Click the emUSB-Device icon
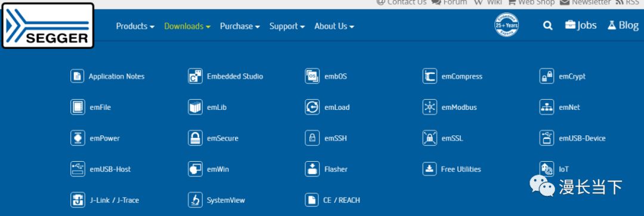Viewport: 644px width, 216px height. (x=547, y=138)
